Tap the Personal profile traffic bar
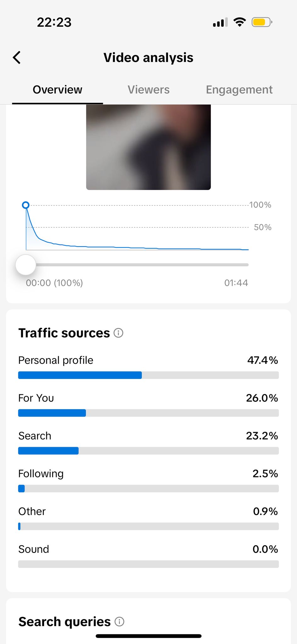 148,375
